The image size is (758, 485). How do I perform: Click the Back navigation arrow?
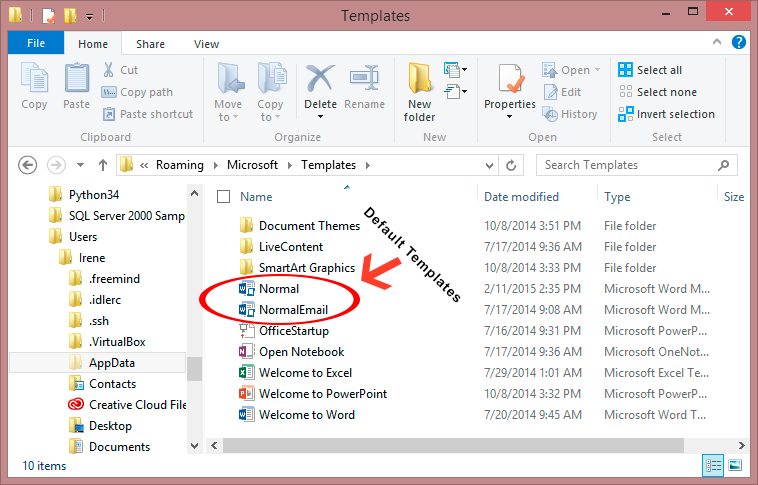click(x=28, y=165)
